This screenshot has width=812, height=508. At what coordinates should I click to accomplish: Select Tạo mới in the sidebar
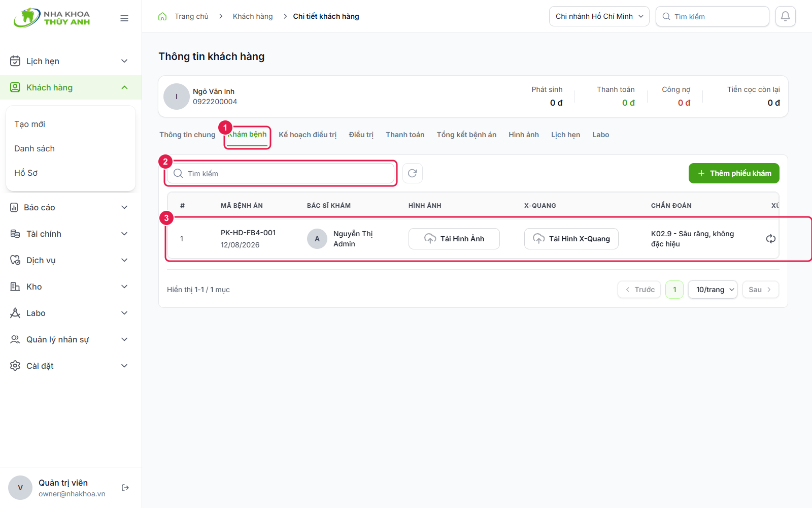pyautogui.click(x=29, y=124)
